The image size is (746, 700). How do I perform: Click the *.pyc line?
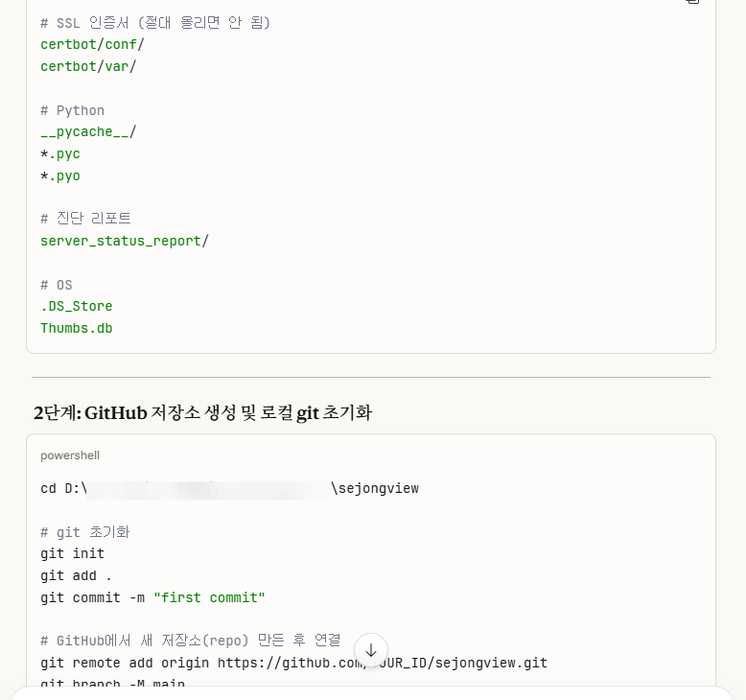point(60,153)
